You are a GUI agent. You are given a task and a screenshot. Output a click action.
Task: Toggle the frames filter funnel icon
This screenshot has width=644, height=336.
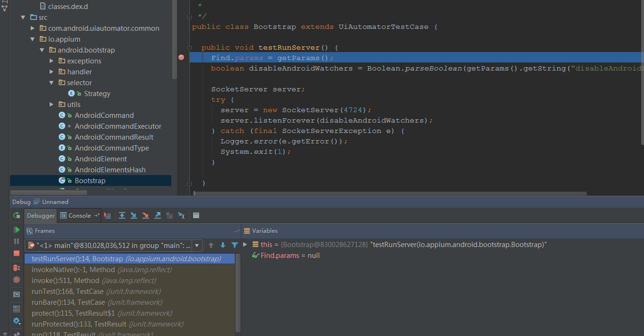coord(235,245)
